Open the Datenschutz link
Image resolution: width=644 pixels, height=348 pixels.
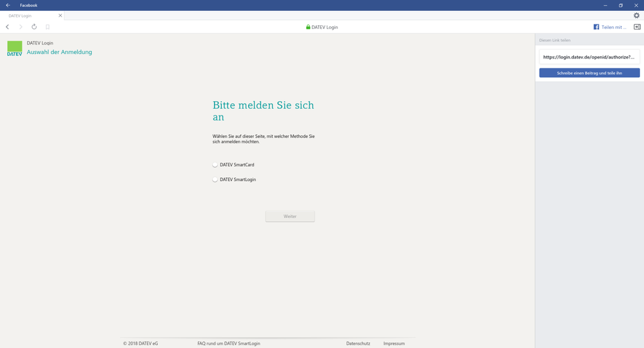point(358,343)
